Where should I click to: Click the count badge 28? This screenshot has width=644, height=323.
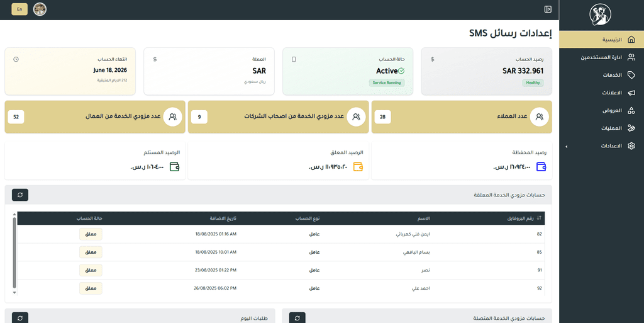click(383, 117)
